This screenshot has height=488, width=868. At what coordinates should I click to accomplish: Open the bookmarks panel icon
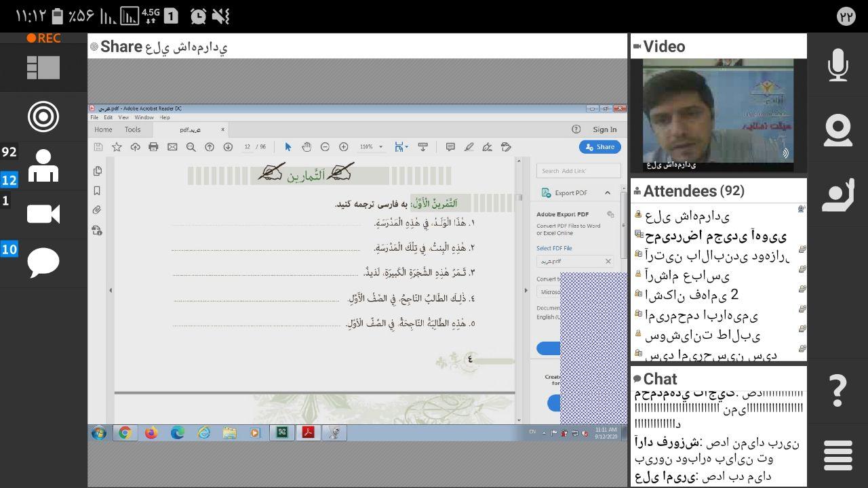(x=98, y=191)
